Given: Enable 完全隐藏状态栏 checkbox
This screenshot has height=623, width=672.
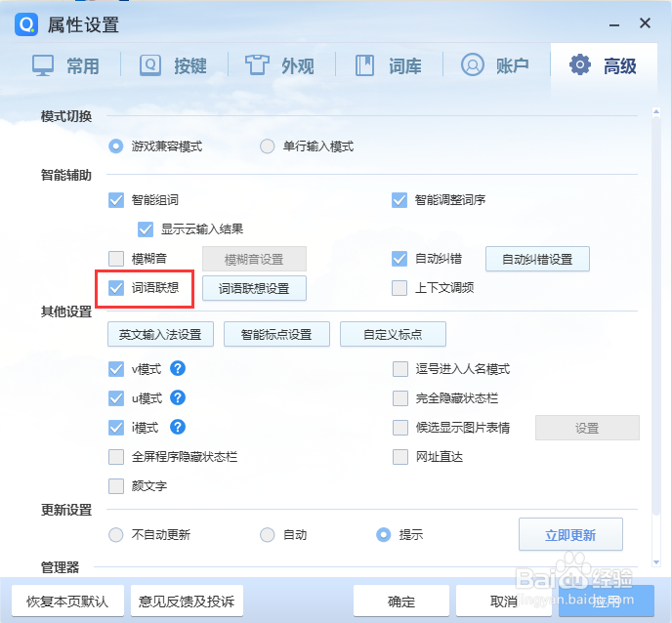Looking at the screenshot, I should pos(399,398).
